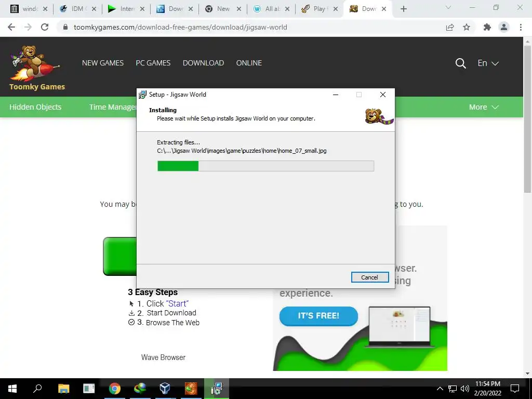The height and width of the screenshot is (399, 532).
Task: Click the orange installer taskbar icon
Action: (191, 389)
